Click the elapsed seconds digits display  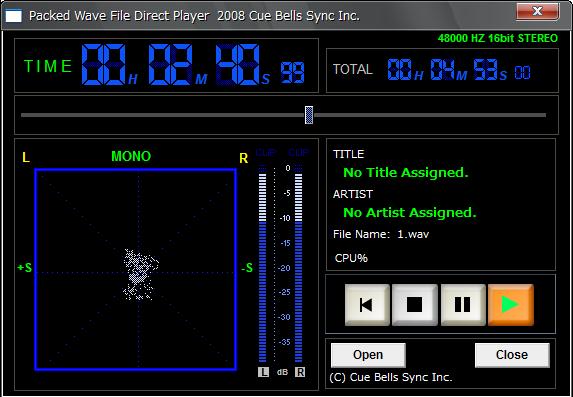(238, 64)
